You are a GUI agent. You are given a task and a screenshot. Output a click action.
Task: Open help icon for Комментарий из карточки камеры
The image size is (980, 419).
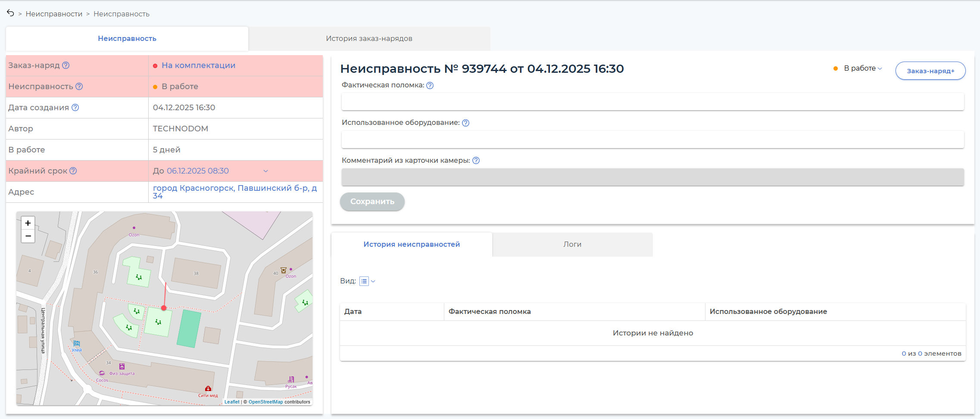tap(476, 161)
